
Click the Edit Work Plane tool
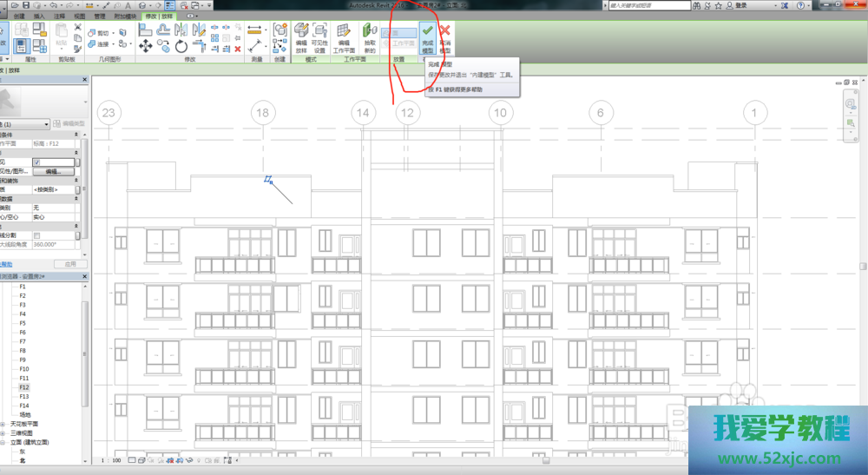[x=344, y=40]
